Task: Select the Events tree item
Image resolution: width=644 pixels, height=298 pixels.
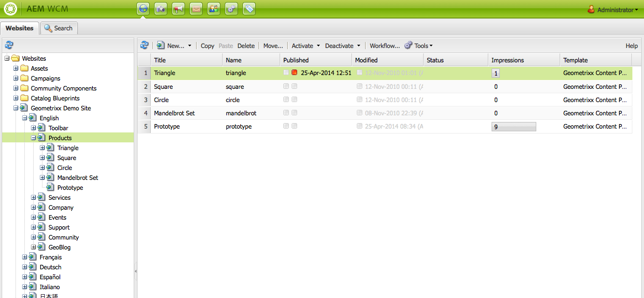Action: (x=57, y=217)
